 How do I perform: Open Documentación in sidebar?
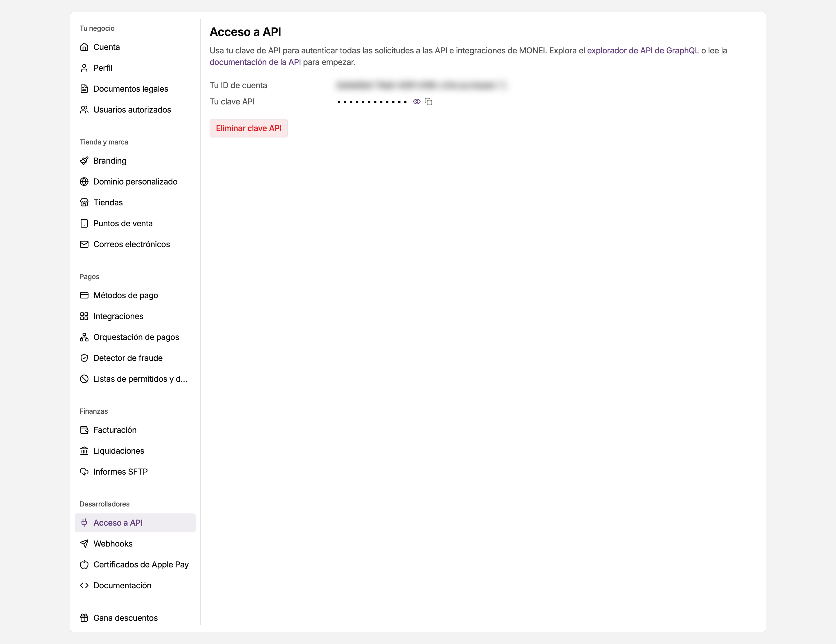[135, 585]
